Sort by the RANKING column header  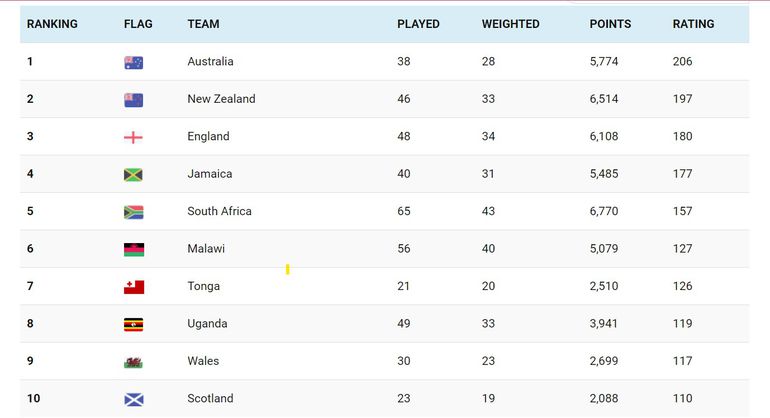coord(52,24)
